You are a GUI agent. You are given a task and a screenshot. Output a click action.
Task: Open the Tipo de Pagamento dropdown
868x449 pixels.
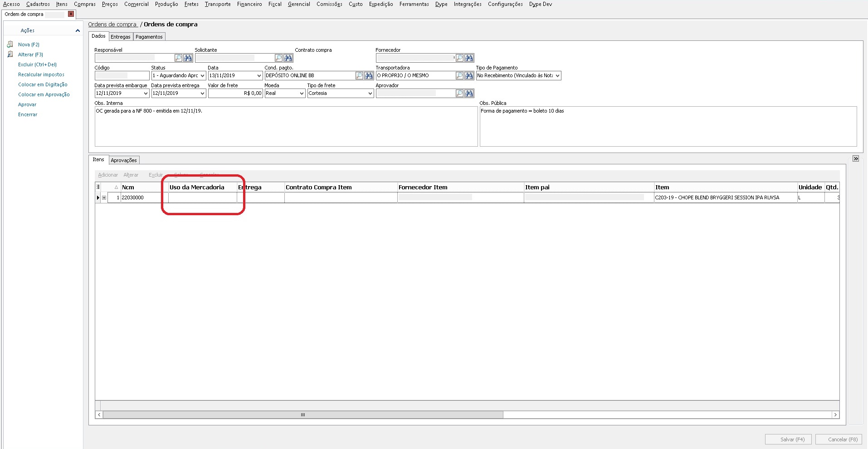(x=557, y=76)
